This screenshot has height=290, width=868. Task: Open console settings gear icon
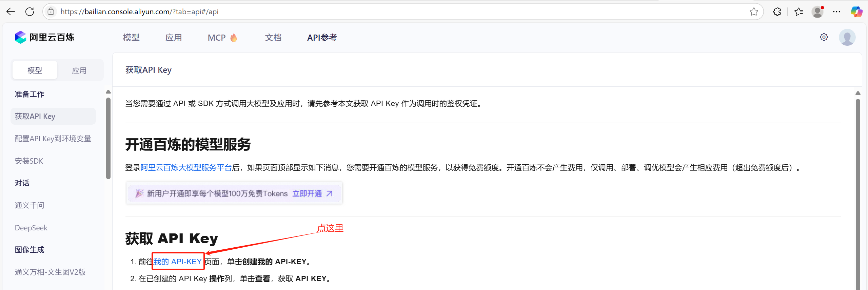824,37
